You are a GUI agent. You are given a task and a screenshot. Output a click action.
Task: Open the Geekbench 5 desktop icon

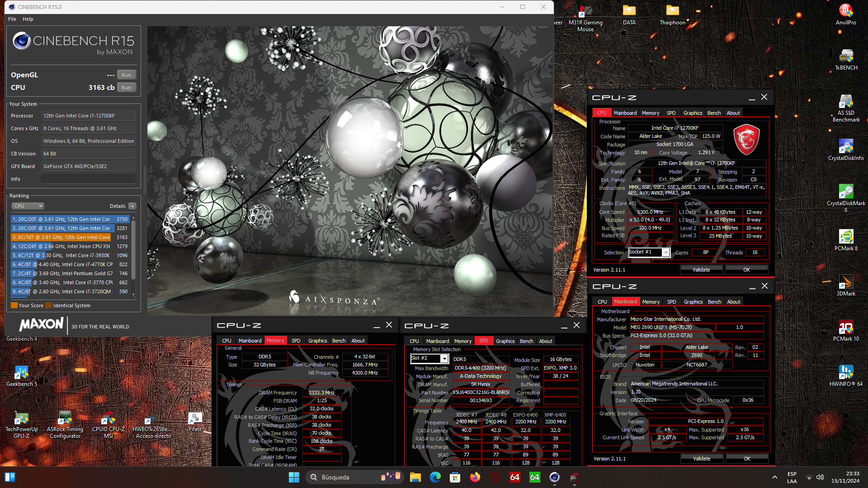[22, 375]
